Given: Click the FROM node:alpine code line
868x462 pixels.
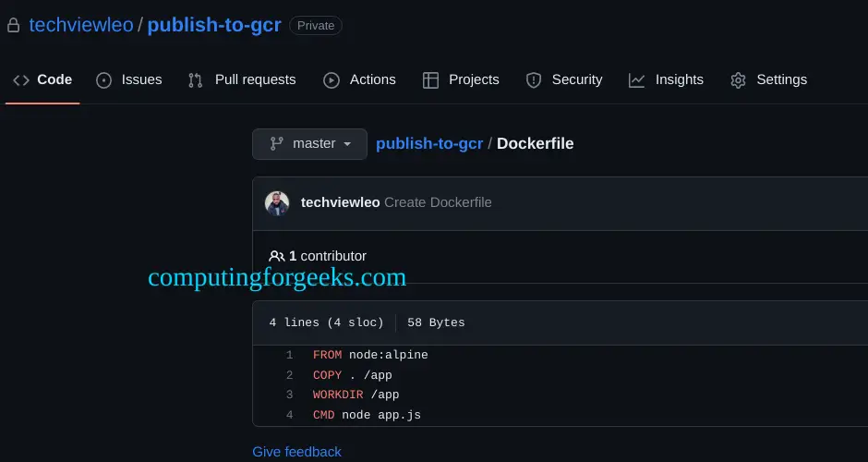Looking at the screenshot, I should tap(370, 355).
